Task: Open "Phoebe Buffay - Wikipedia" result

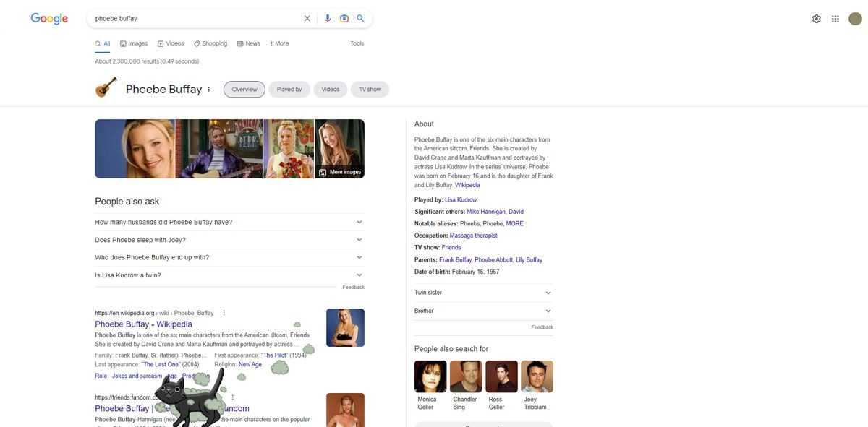Action: click(143, 324)
